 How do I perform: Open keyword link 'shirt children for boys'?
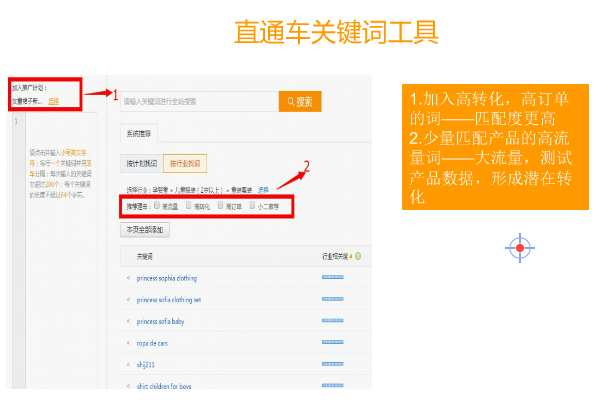coord(164,386)
